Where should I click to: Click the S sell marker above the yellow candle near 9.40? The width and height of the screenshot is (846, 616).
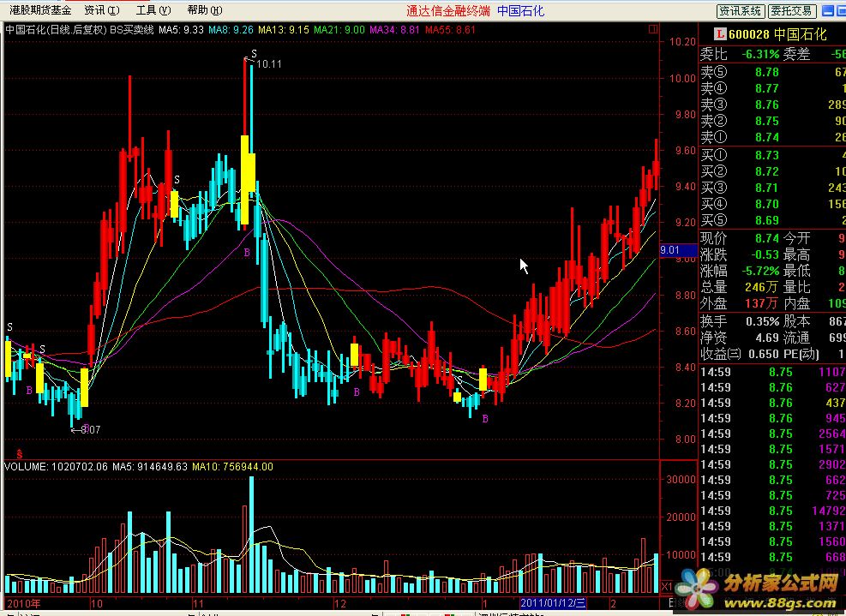pyautogui.click(x=177, y=180)
